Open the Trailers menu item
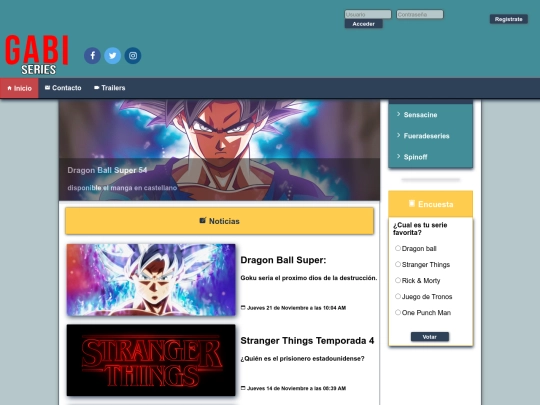 coord(110,88)
